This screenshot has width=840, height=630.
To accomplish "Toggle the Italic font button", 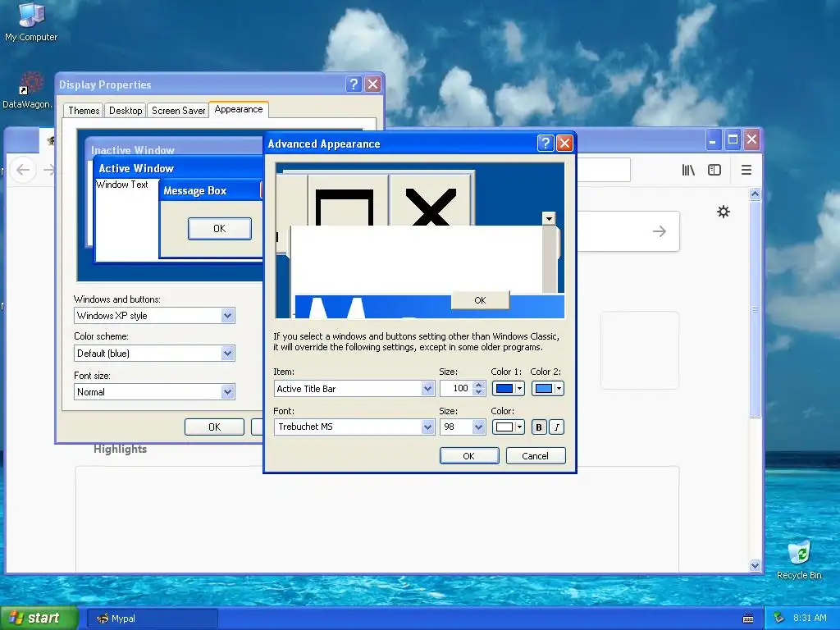I will [557, 427].
